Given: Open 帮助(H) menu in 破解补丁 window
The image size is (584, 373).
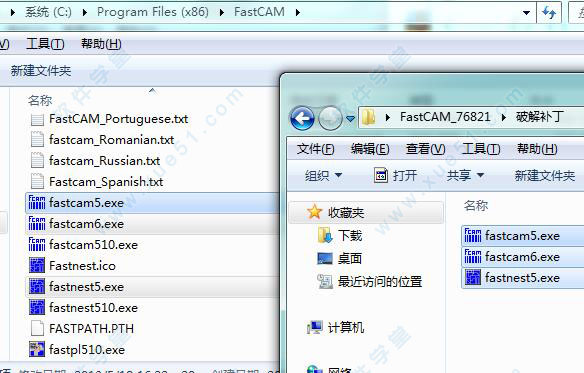Looking at the screenshot, I should click(x=537, y=149).
